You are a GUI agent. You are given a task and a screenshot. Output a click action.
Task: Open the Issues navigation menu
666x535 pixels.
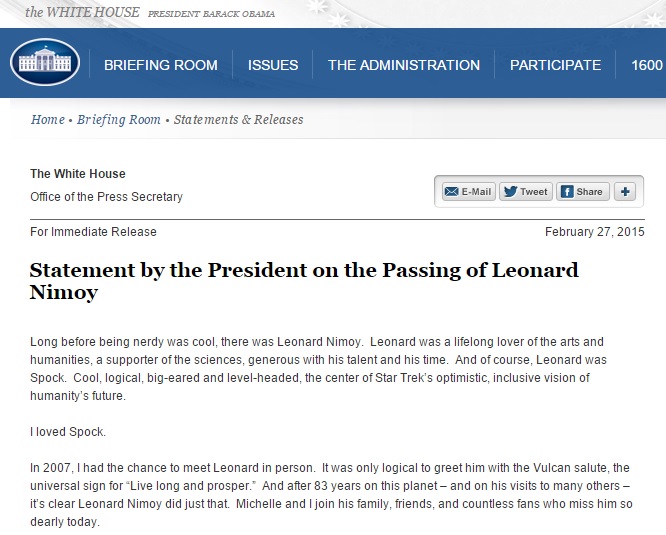[273, 65]
